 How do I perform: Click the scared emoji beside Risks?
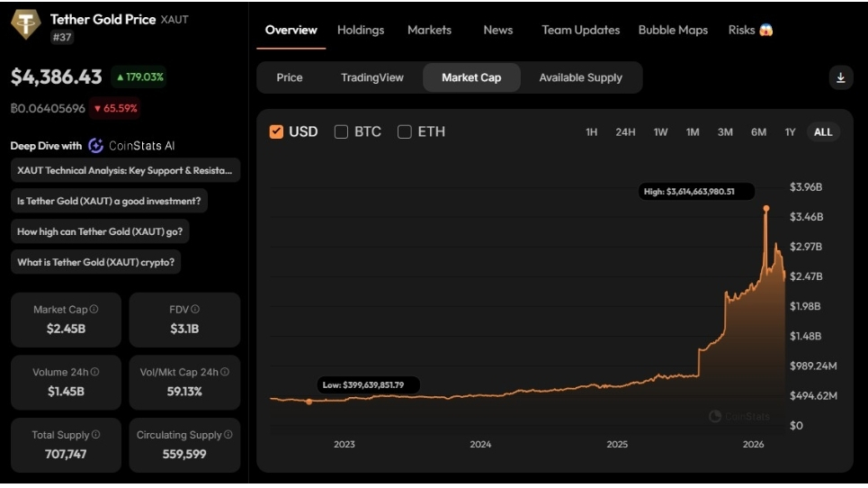click(766, 30)
